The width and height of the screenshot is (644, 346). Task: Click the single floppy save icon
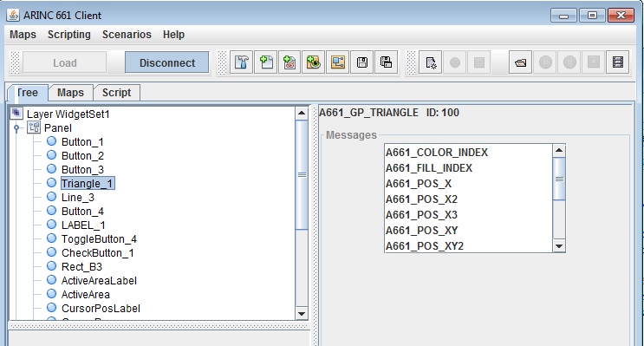point(361,62)
